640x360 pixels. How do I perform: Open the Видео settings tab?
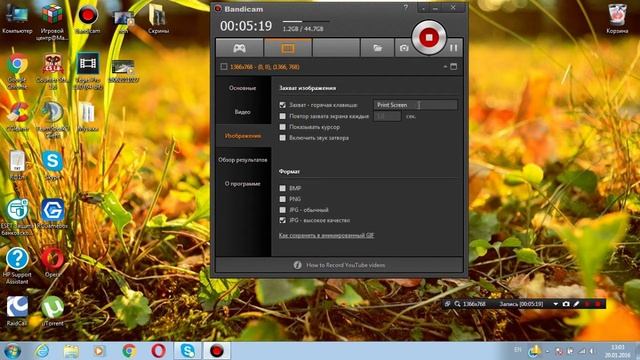coord(242,112)
